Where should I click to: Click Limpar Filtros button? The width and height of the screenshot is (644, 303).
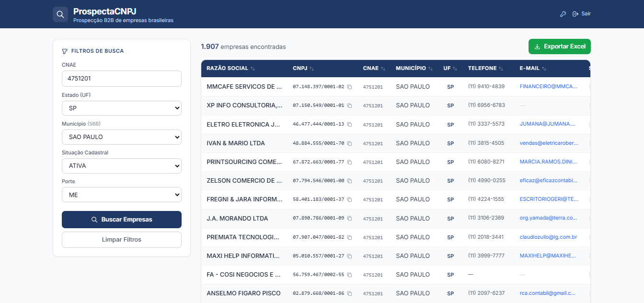[122, 240]
